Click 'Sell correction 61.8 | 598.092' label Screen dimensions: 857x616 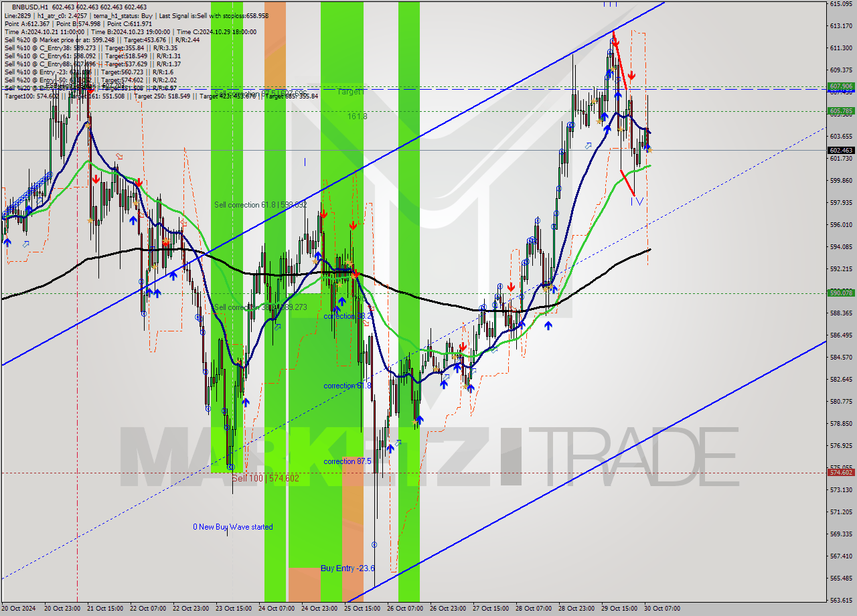(260, 204)
